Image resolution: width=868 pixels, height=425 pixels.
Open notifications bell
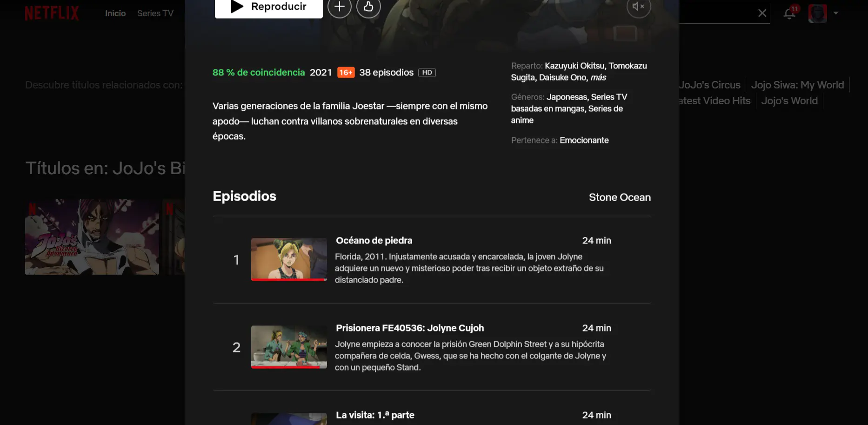pos(790,13)
